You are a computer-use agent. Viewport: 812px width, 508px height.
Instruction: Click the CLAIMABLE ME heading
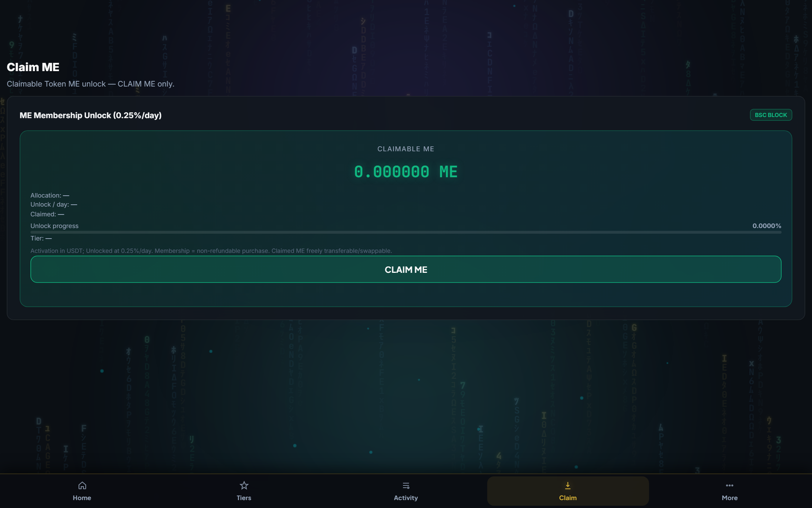[x=405, y=149]
